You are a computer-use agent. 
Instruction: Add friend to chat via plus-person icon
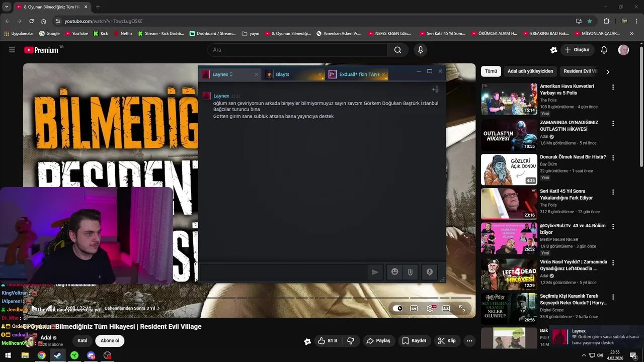click(435, 90)
